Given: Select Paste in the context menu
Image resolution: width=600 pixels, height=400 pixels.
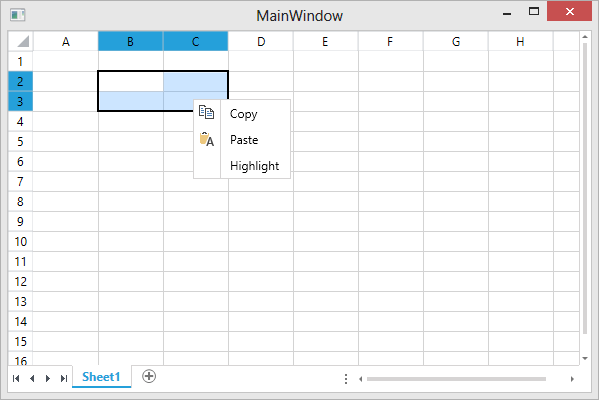Looking at the screenshot, I should 243,140.
